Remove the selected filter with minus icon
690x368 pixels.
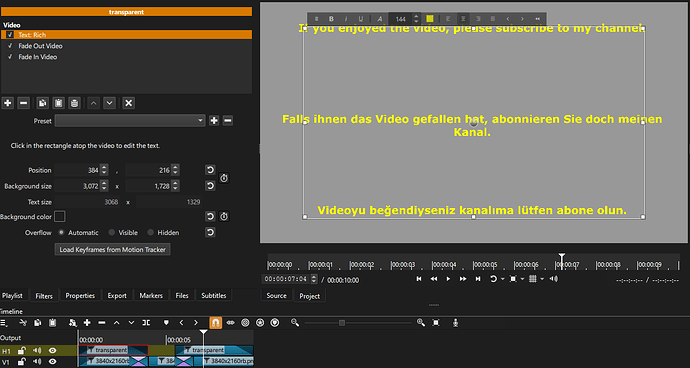click(x=23, y=103)
